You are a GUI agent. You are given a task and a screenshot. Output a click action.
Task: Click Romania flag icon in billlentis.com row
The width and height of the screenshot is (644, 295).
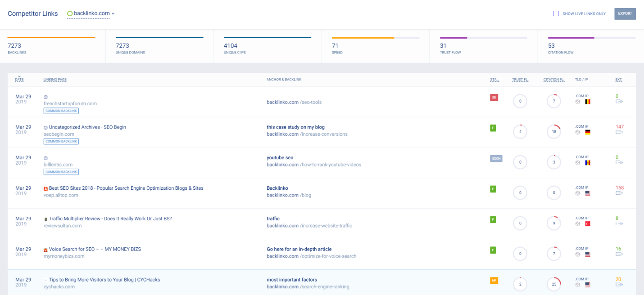click(x=588, y=163)
